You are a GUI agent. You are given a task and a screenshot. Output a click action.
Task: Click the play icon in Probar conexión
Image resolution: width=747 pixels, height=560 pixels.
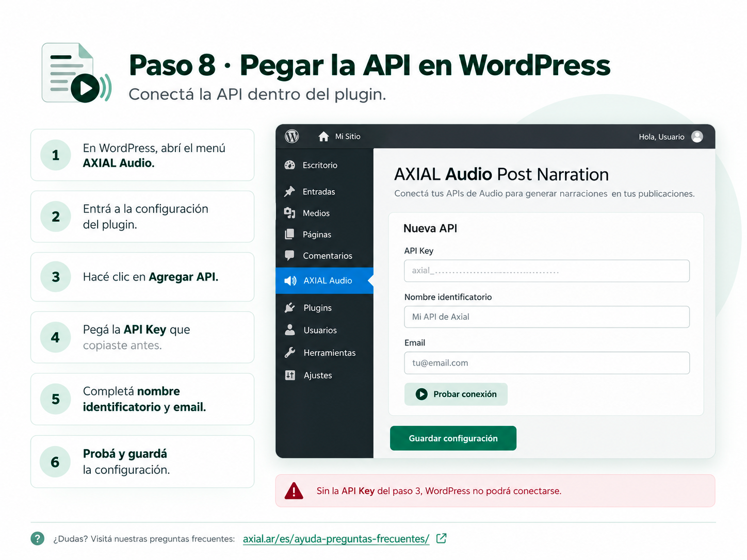pyautogui.click(x=421, y=394)
